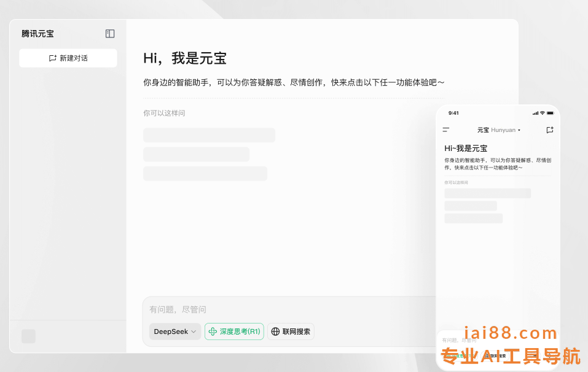
Task: Open the user avatar in the sidebar bottom
Action: point(28,336)
